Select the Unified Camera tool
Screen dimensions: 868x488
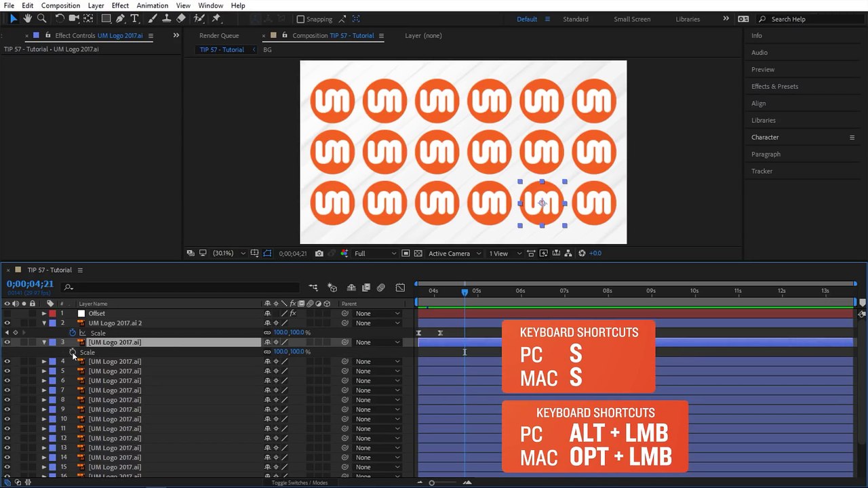coord(74,19)
